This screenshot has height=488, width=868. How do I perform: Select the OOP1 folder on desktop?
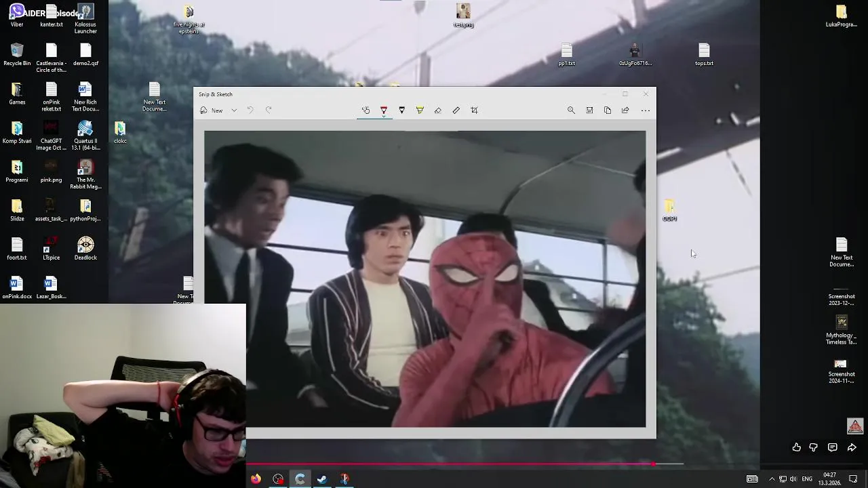pyautogui.click(x=670, y=210)
